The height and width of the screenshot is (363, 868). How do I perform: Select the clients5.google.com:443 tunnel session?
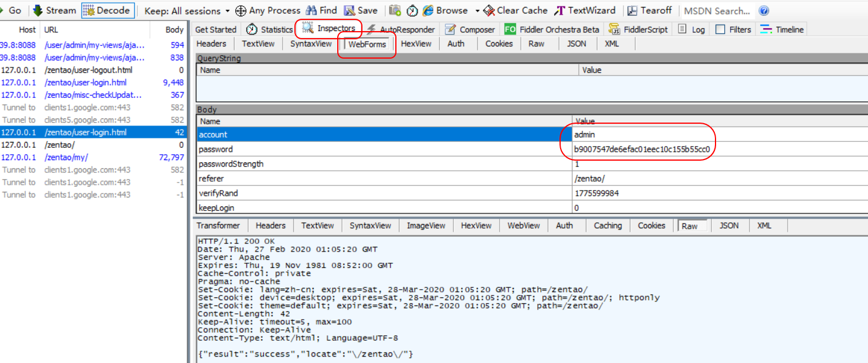pos(93,120)
